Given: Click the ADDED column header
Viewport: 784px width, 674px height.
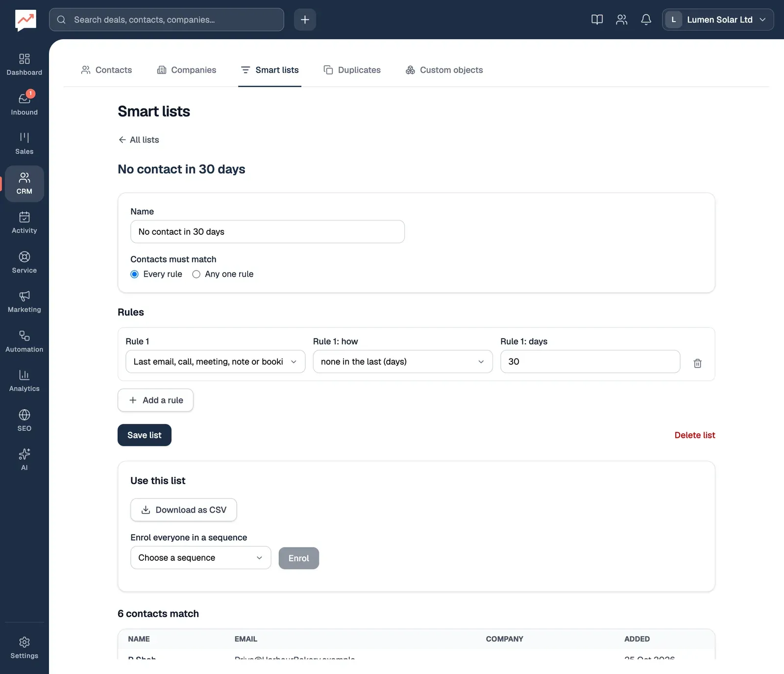Looking at the screenshot, I should coord(637,639).
